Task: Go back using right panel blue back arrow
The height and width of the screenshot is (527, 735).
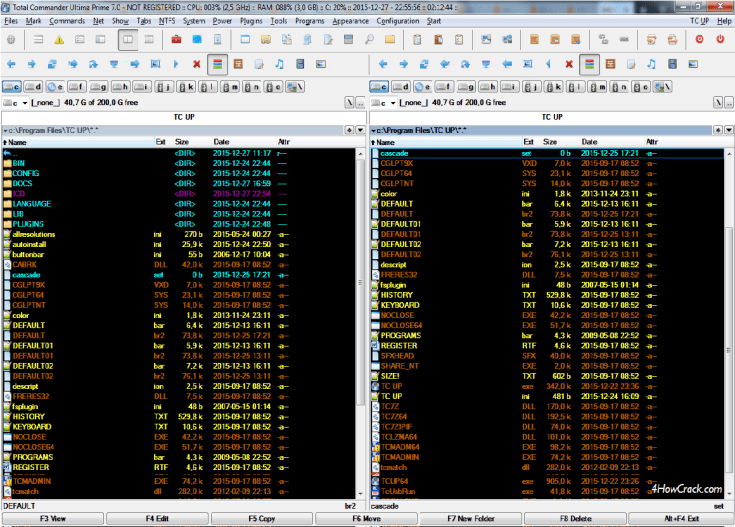Action: pyautogui.click(x=383, y=64)
